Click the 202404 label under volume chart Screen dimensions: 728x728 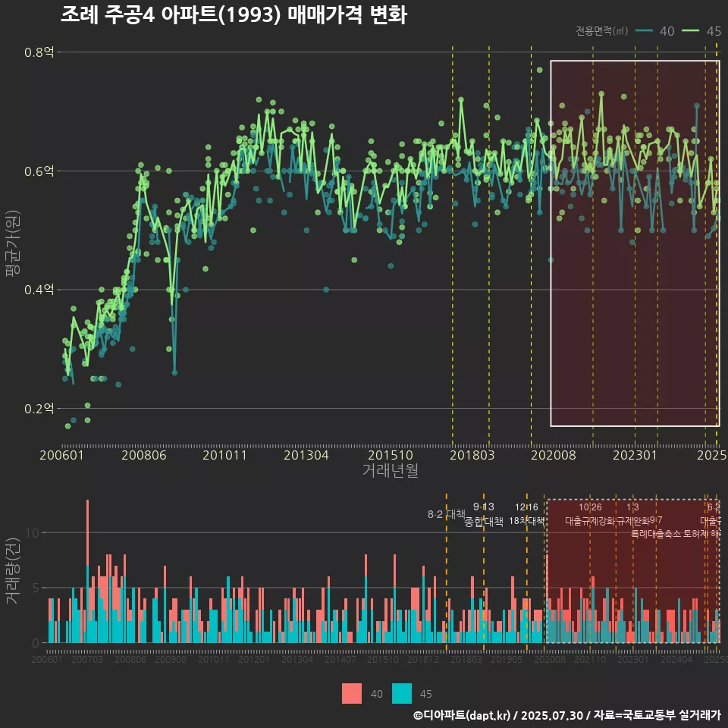point(676,659)
